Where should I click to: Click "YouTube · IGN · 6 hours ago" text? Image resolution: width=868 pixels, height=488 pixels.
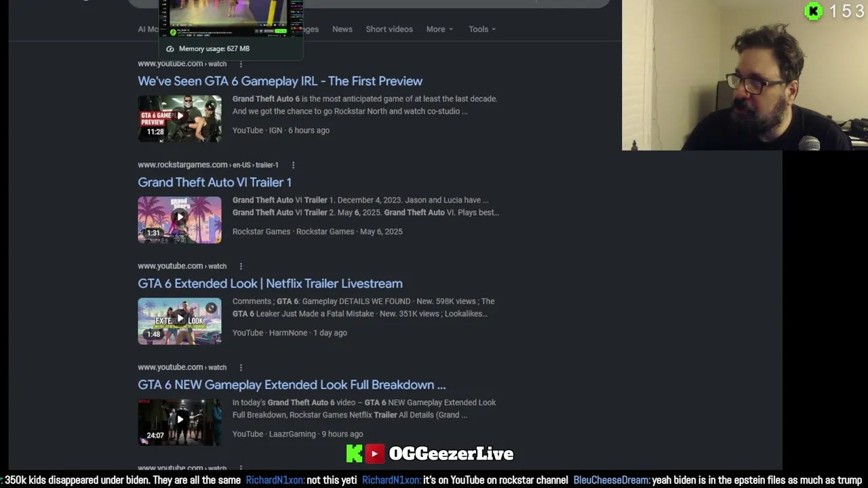281,130
